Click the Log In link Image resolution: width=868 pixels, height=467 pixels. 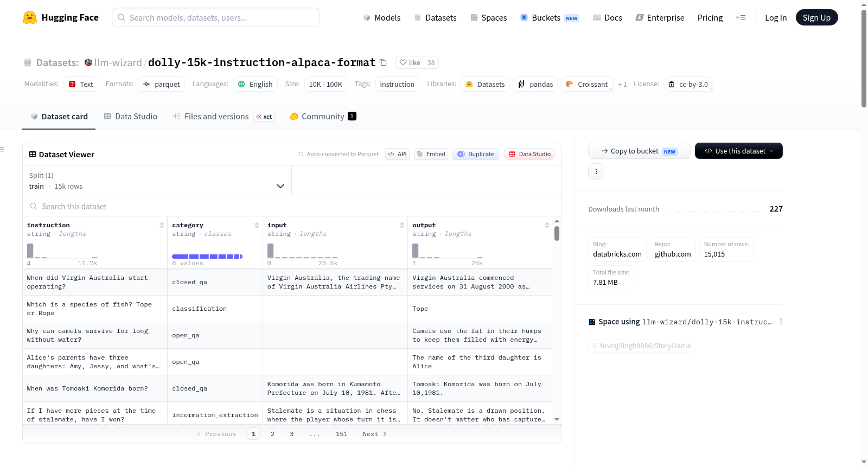(776, 17)
